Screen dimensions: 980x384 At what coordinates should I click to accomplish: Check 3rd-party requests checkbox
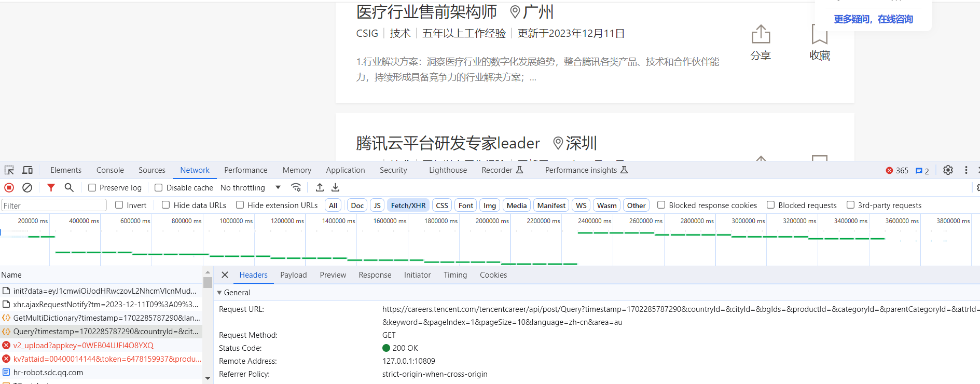pyautogui.click(x=851, y=205)
